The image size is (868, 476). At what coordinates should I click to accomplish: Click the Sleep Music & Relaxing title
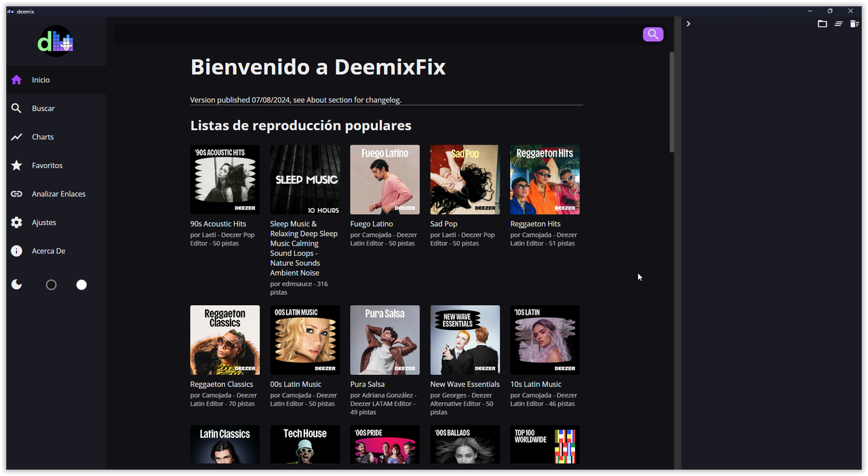pyautogui.click(x=304, y=248)
